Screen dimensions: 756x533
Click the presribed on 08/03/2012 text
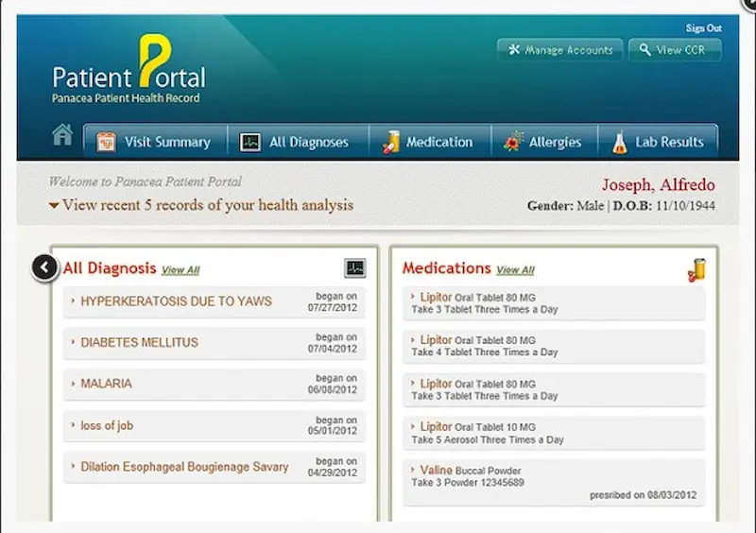point(644,495)
